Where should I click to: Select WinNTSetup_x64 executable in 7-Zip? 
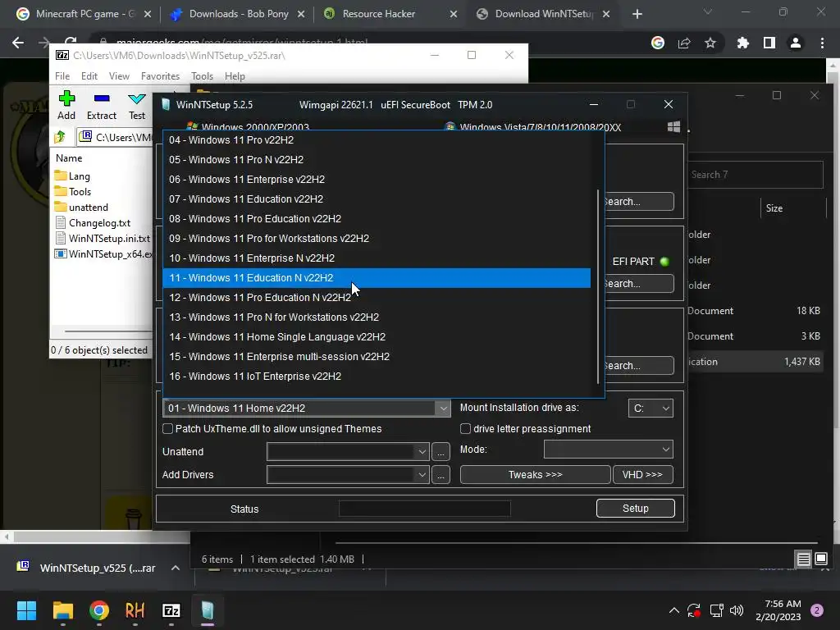(x=103, y=253)
